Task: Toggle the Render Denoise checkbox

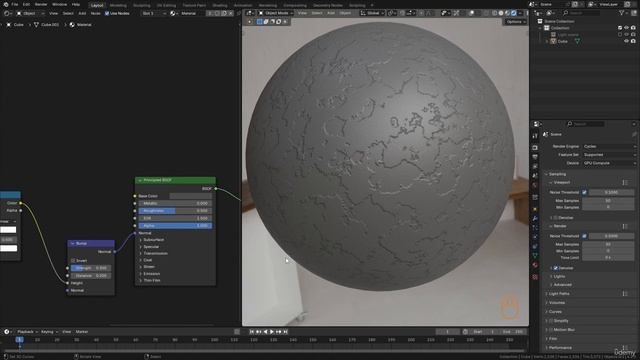Action: tap(556, 268)
